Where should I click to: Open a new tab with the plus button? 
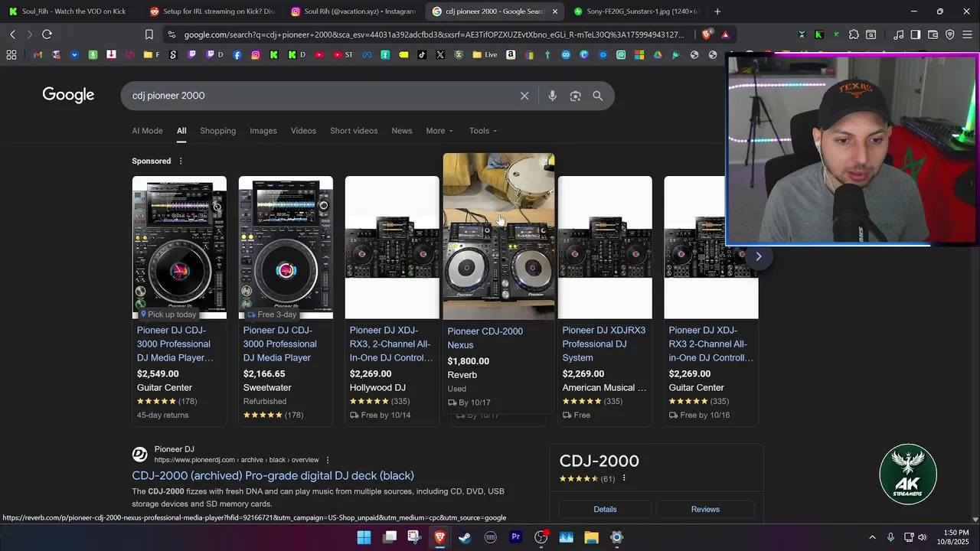point(717,11)
